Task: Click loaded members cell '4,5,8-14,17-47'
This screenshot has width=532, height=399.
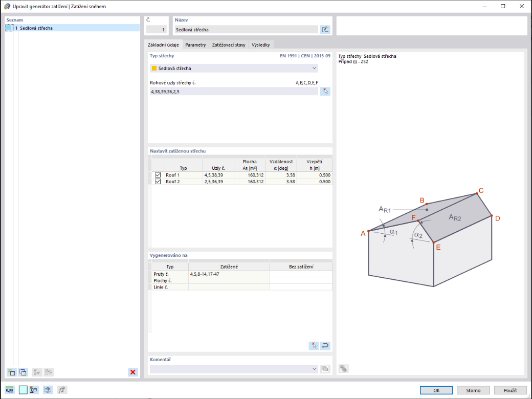Action: [x=229, y=274]
